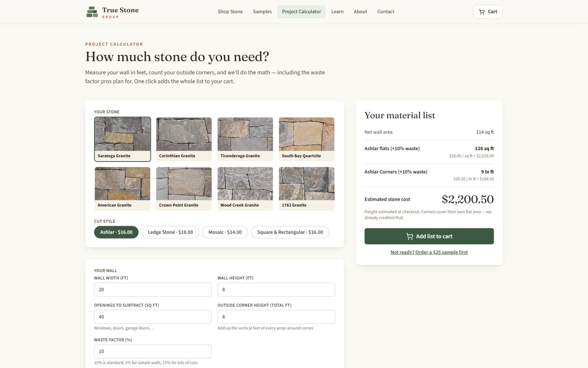Screen dimensions: 588x368
Task: Click the cart icon in the header
Action: tap(482, 12)
